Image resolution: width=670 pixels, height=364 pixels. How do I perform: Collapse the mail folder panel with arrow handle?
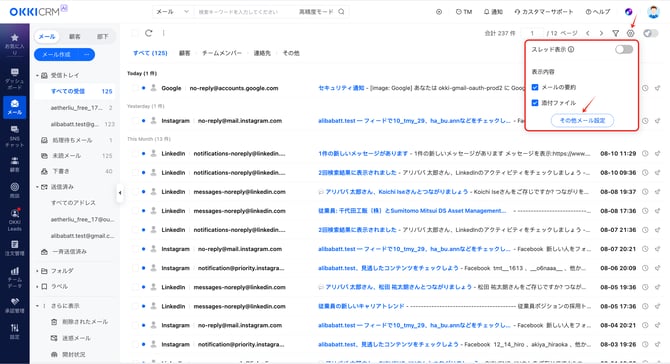(120, 193)
